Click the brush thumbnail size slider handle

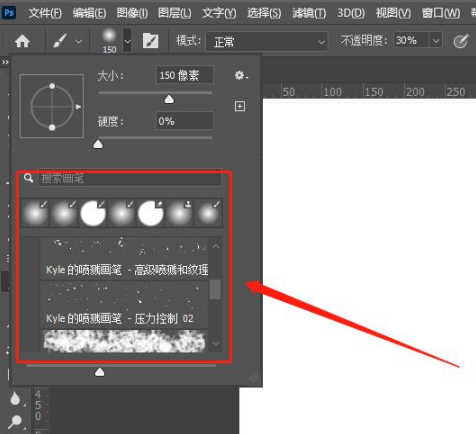100,372
